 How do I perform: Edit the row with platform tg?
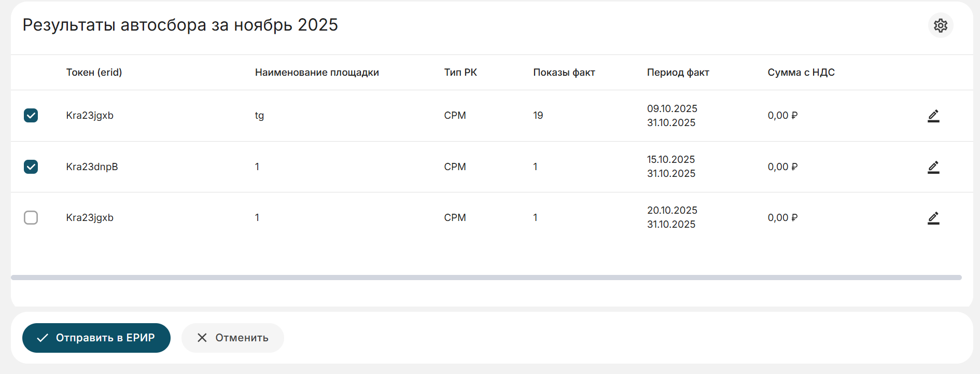(933, 116)
